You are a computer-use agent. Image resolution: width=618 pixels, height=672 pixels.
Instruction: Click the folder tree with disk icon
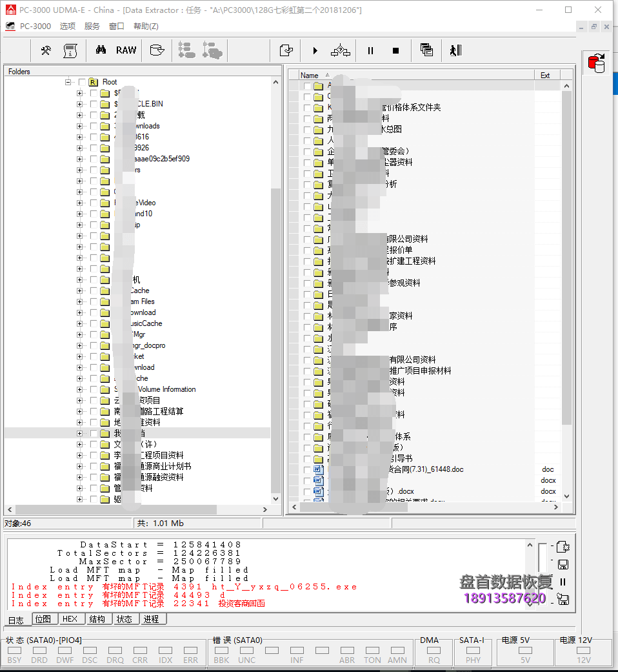tap(212, 50)
